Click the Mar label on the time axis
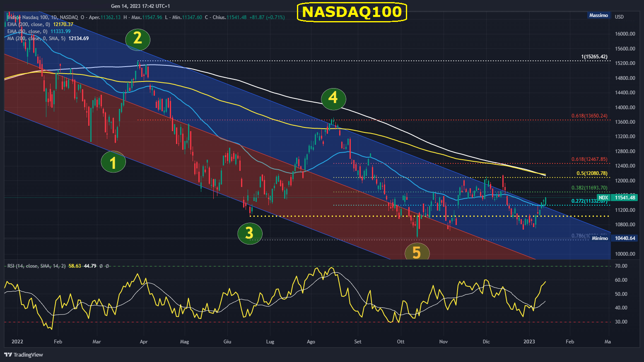The height and width of the screenshot is (362, 644). 97,342
